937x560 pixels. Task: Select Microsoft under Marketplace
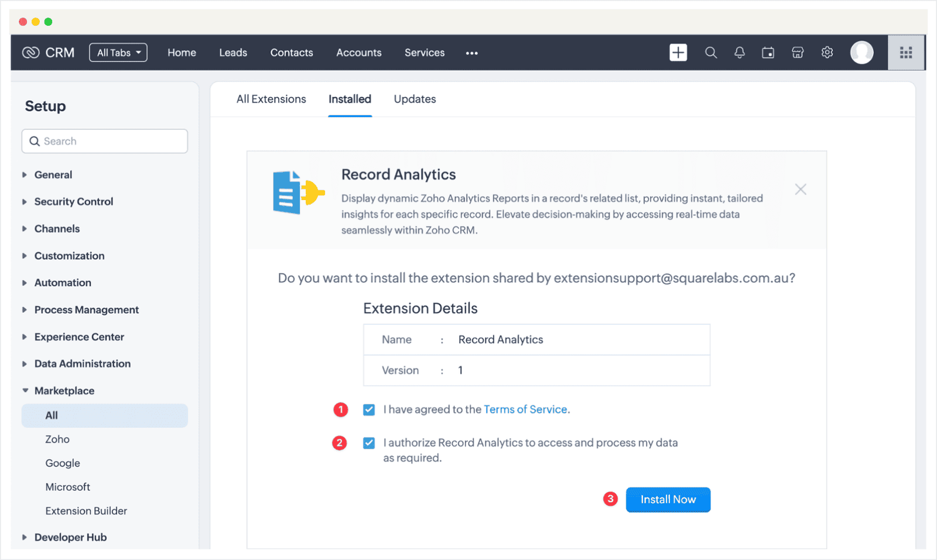coord(68,487)
